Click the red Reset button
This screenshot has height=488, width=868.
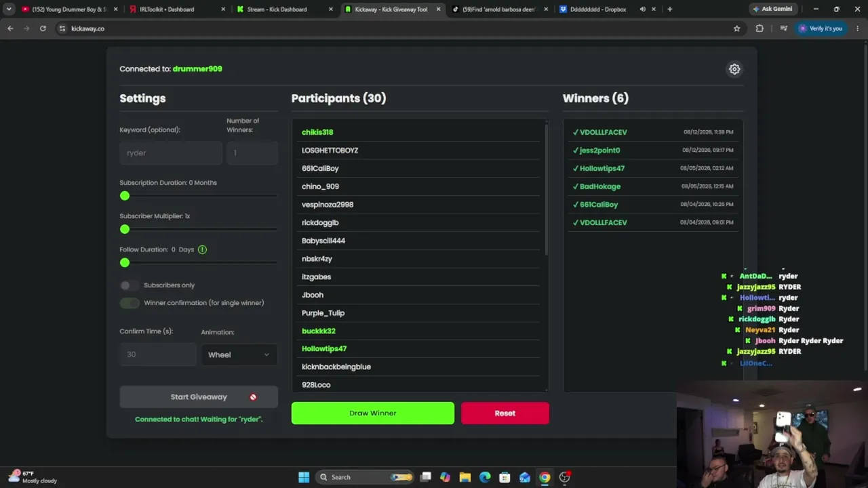tap(505, 413)
